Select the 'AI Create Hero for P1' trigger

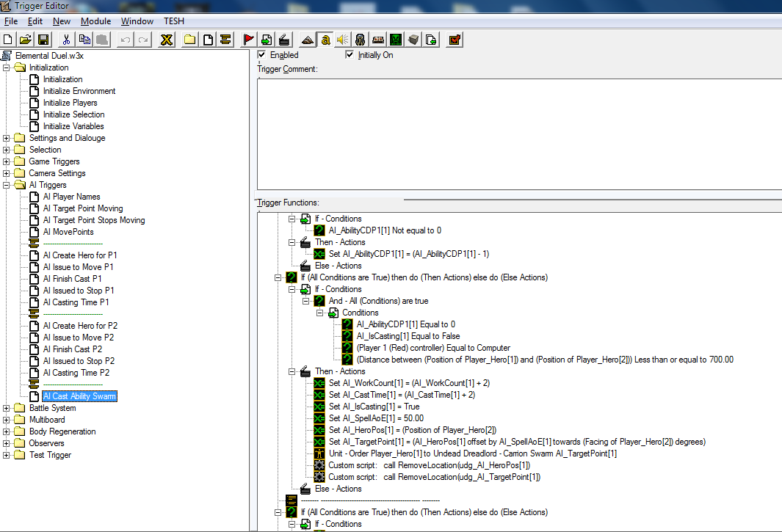click(x=80, y=255)
